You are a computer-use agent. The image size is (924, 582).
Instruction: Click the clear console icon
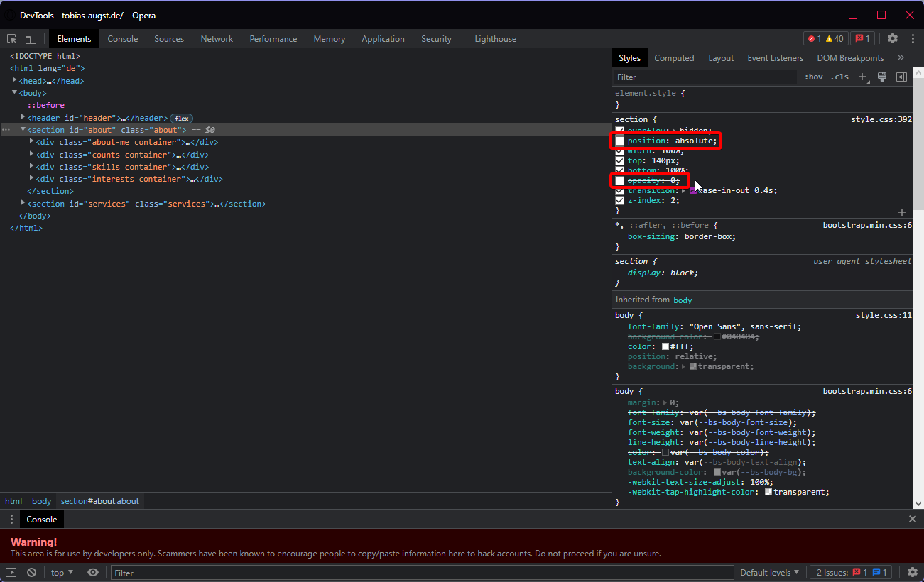pos(31,573)
